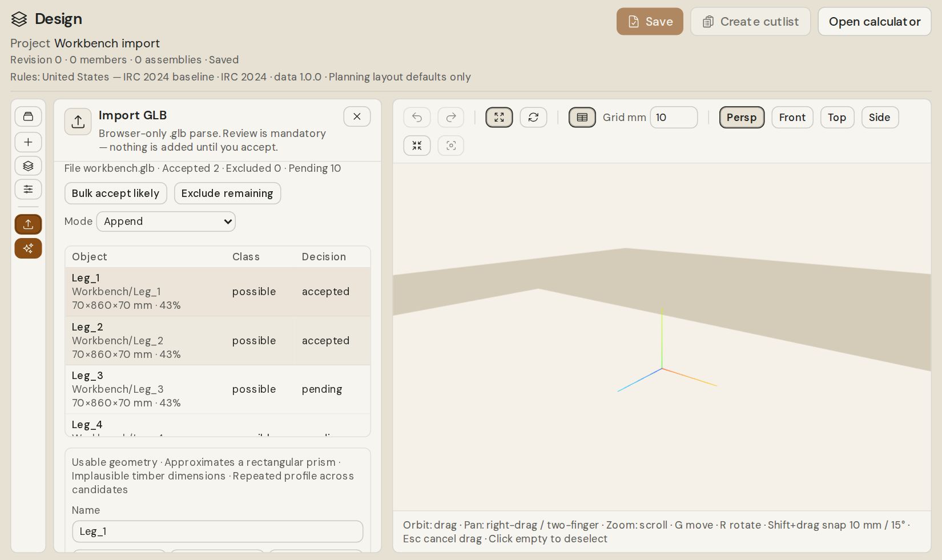
Task: Switch to Top view
Action: 837,118
